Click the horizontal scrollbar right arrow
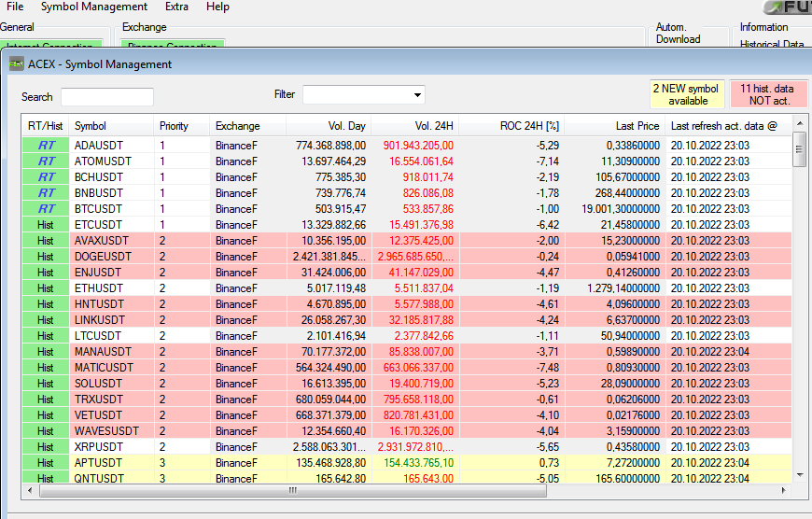The height and width of the screenshot is (519, 812). coord(783,490)
